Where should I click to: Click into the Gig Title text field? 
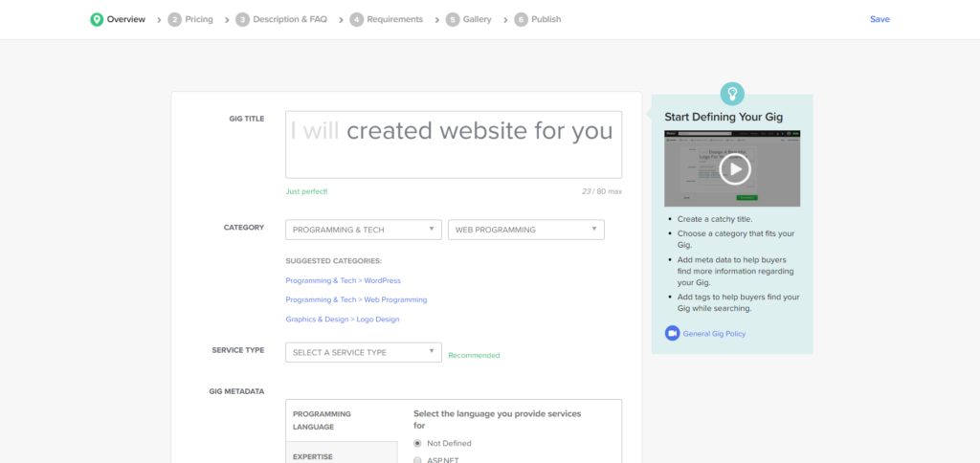click(454, 144)
